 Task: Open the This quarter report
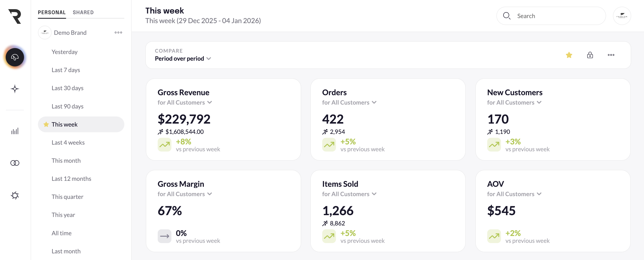coord(67,197)
